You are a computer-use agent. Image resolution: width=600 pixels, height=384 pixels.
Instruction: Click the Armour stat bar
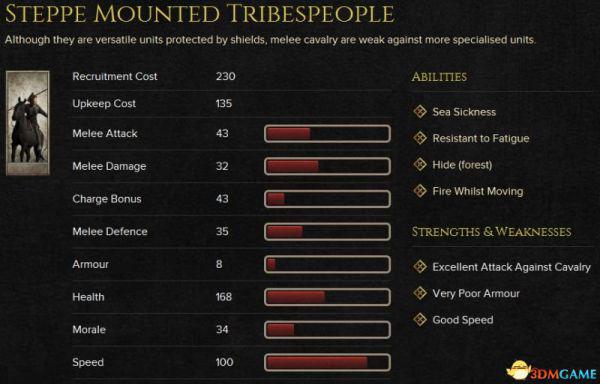tap(328, 264)
